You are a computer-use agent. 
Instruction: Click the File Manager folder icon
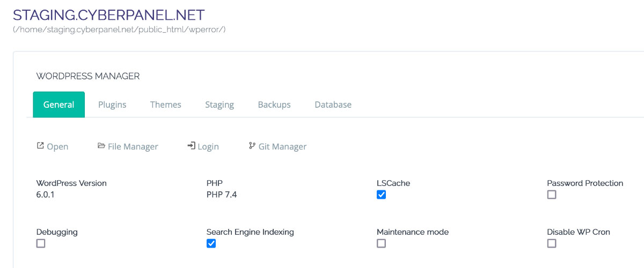click(101, 146)
